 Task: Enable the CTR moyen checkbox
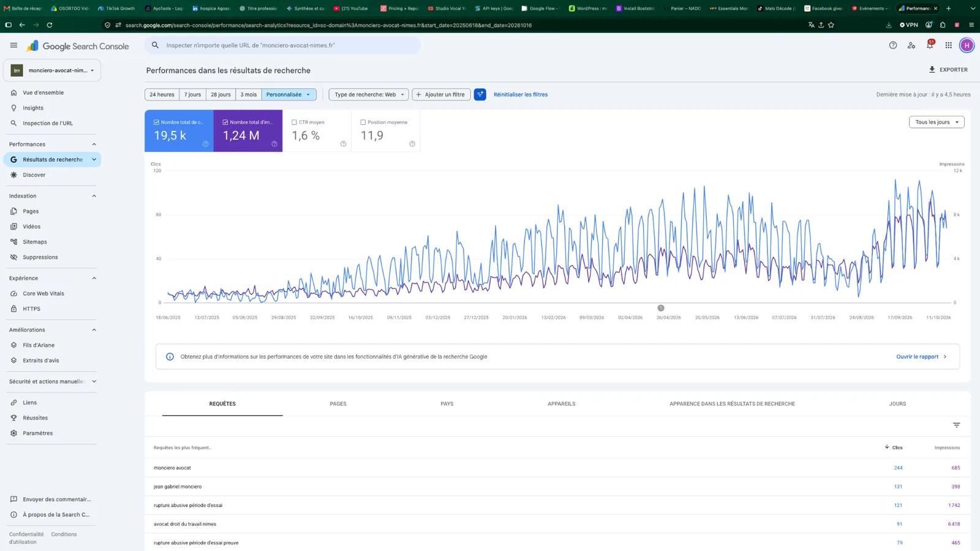294,122
